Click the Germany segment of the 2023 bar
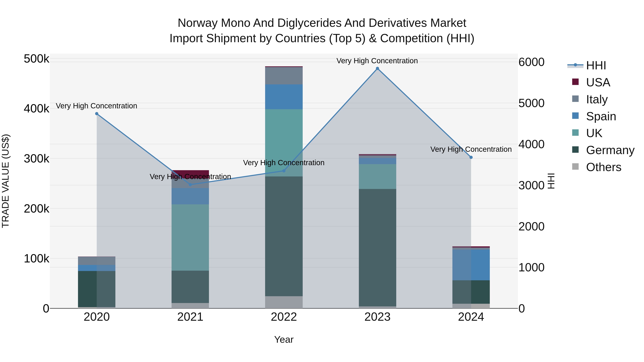The height and width of the screenshot is (362, 644). click(377, 248)
